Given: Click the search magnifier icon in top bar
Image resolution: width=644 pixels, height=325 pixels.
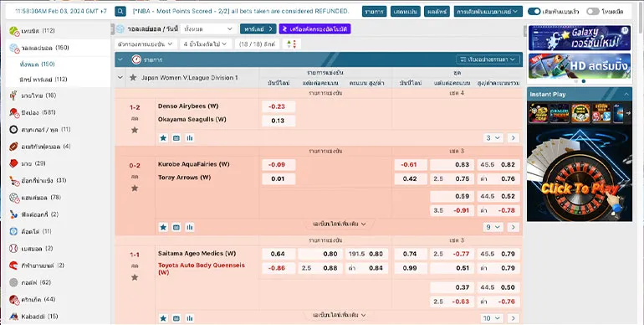Looking at the screenshot, I should coord(120,12).
